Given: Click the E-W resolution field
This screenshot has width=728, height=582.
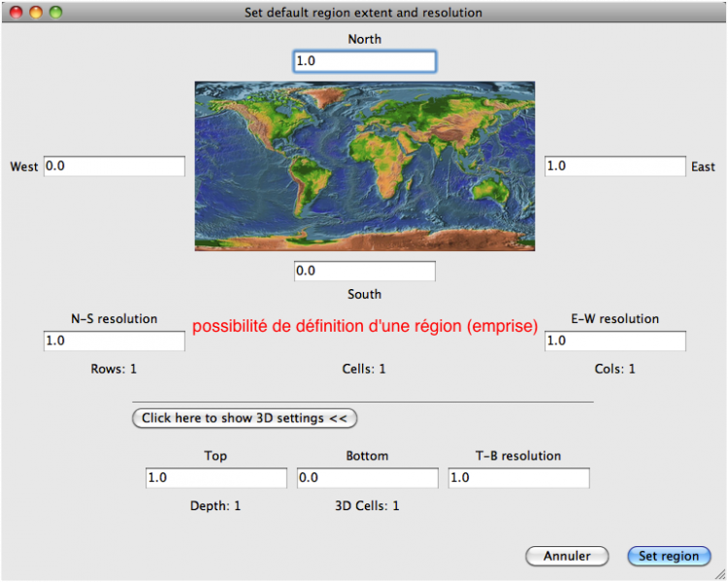Looking at the screenshot, I should 614,341.
